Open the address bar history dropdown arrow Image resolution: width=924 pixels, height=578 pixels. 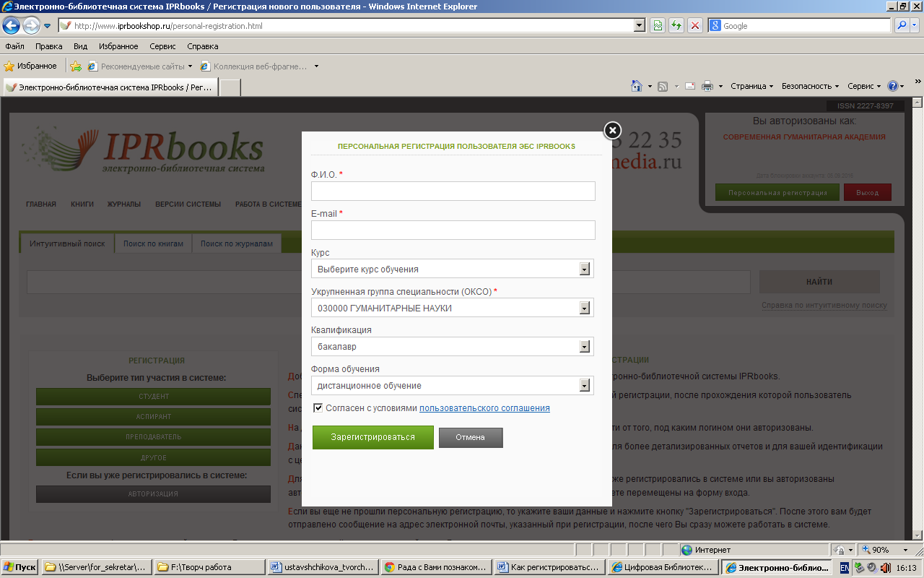point(639,25)
